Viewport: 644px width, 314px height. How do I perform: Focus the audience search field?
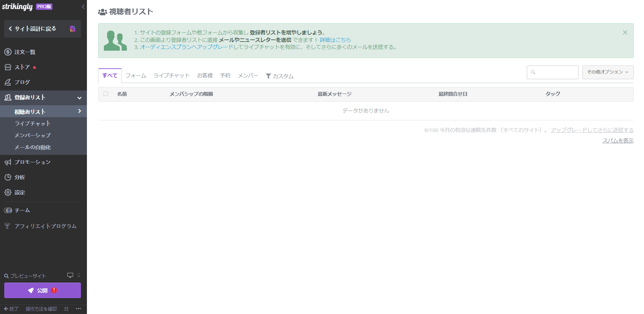coord(553,72)
